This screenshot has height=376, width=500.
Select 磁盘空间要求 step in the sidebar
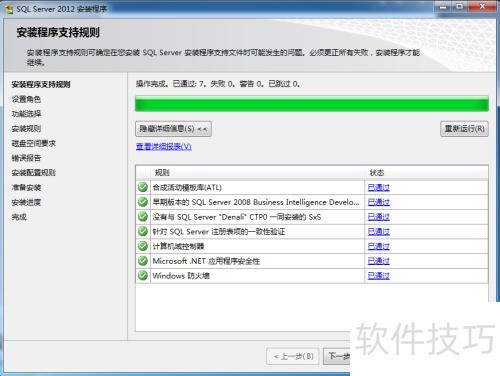[33, 143]
